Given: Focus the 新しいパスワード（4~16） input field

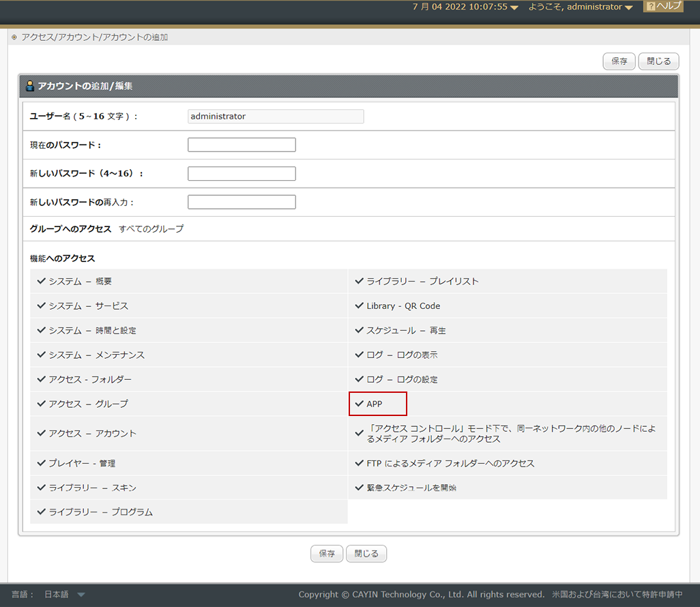Looking at the screenshot, I should pos(242,173).
